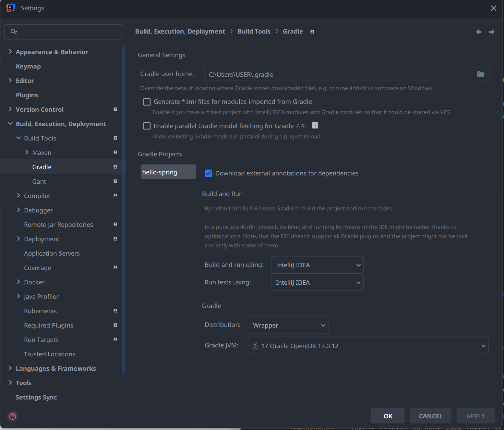
Task: Select Gant under Build Tools
Action: point(39,181)
